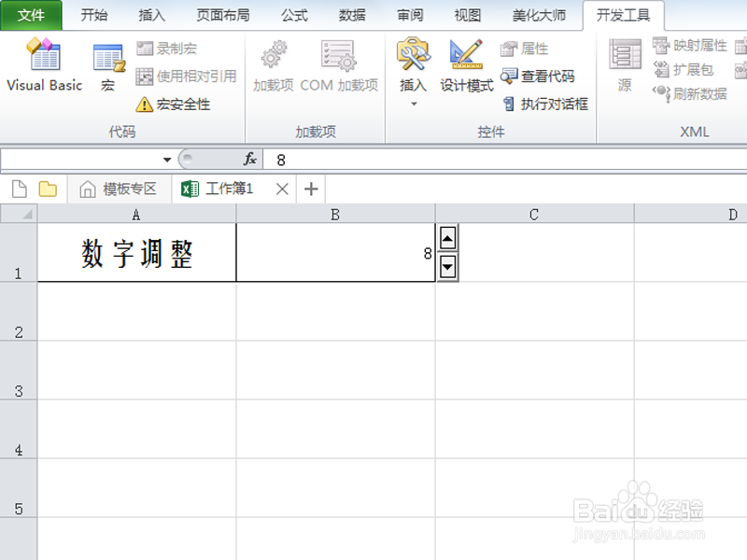Open the Visual Basic editor
747x560 pixels.
(x=44, y=64)
